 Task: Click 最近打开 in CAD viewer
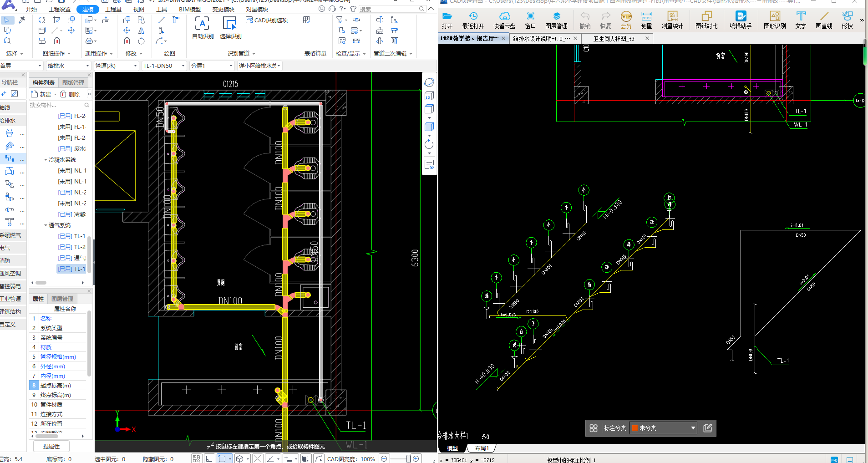click(x=473, y=21)
